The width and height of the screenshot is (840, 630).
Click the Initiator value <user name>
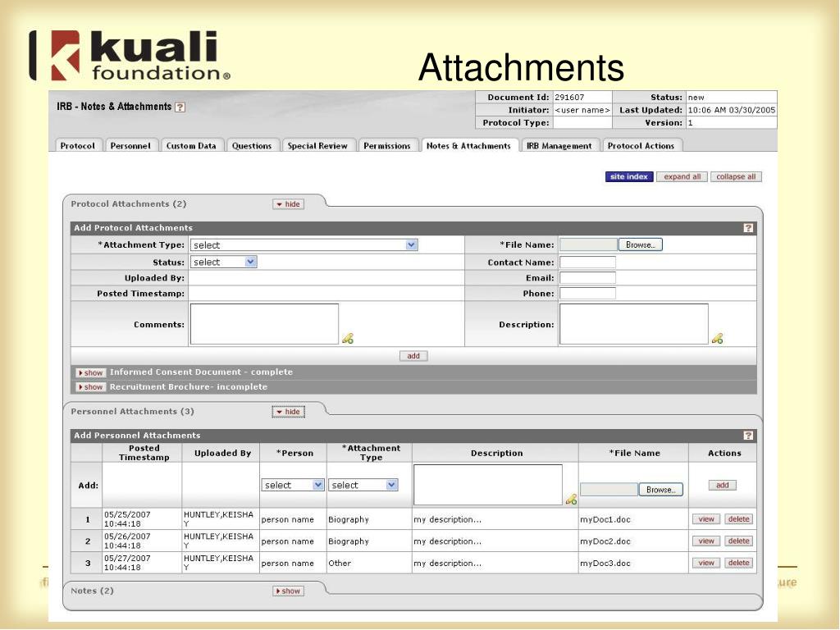(x=582, y=111)
